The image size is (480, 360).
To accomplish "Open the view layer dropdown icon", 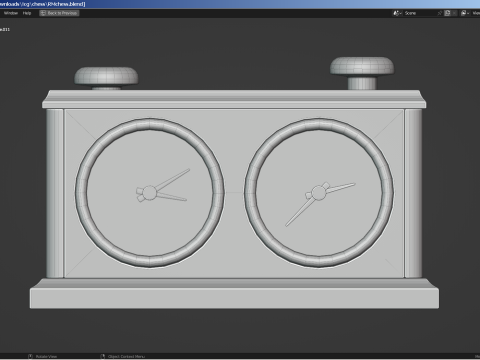I will click(465, 13).
